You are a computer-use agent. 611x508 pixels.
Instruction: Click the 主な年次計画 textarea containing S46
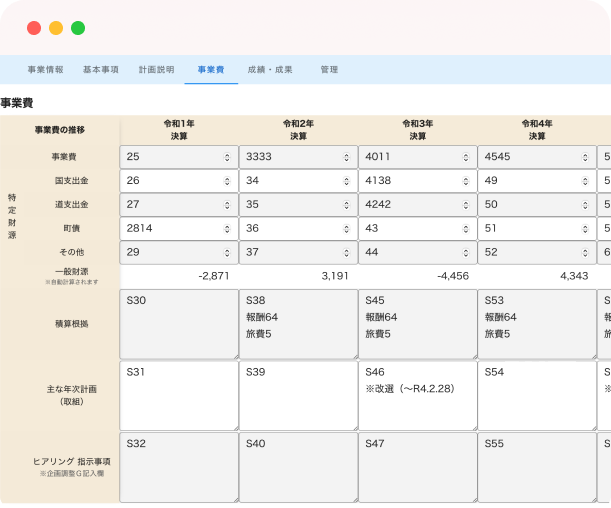(417, 395)
